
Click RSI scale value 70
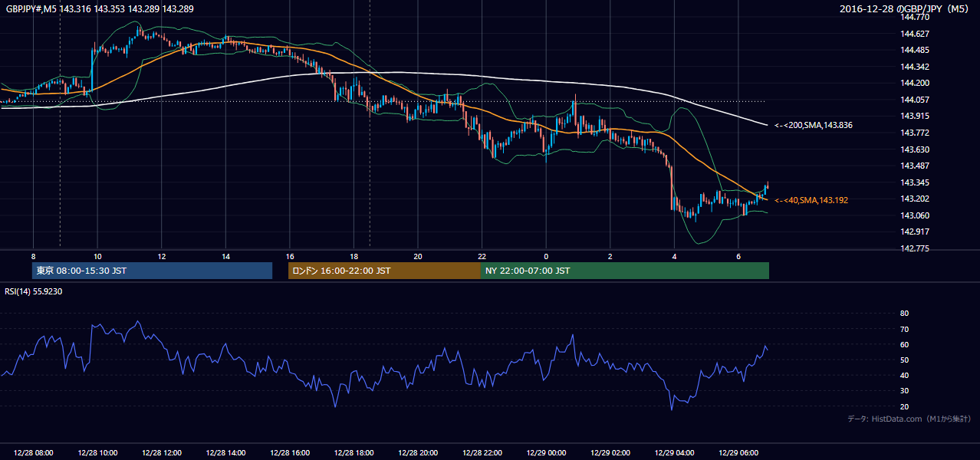[x=904, y=329]
